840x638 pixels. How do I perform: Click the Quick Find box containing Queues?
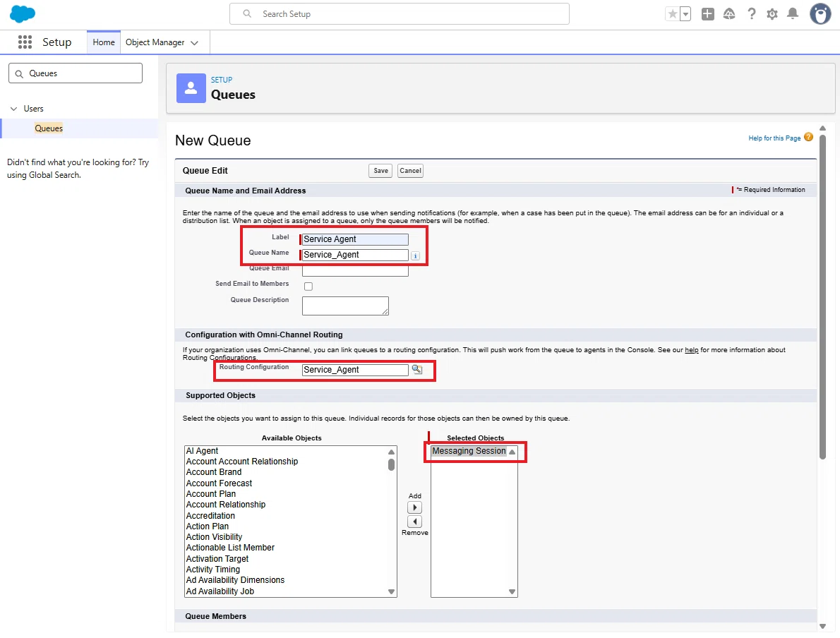(x=76, y=73)
